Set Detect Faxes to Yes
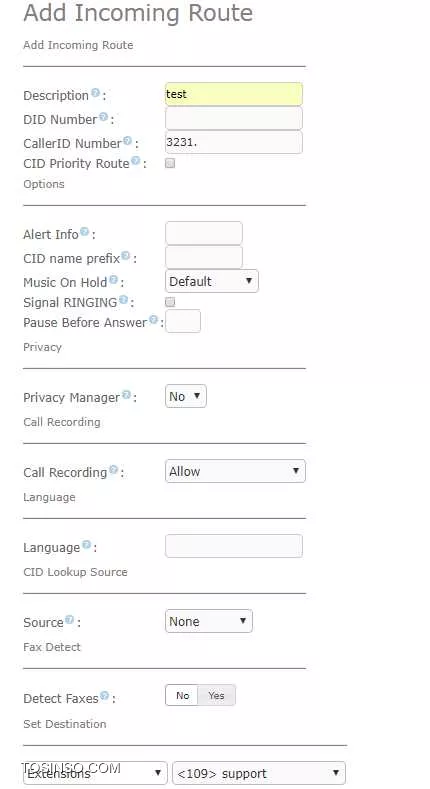430x789 pixels. (216, 695)
